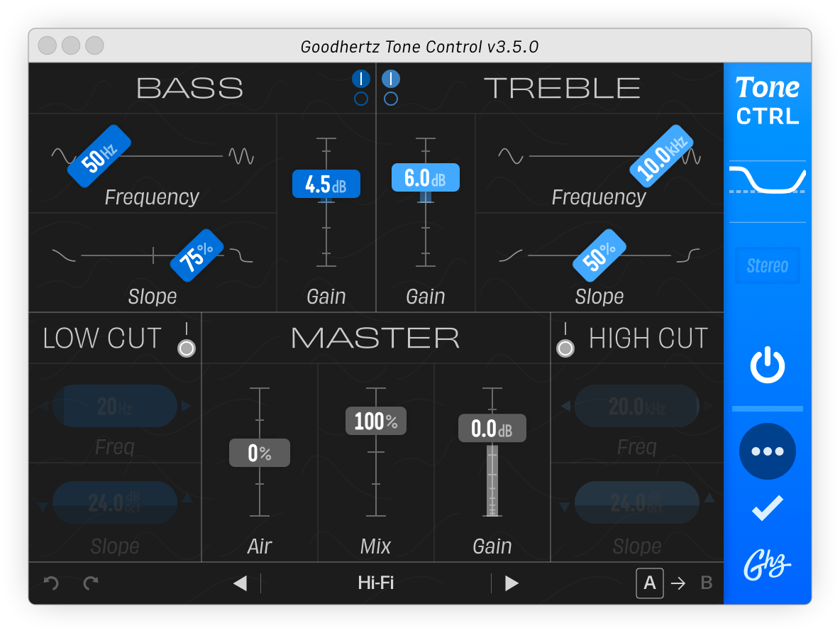Click the High Cut 20.0 kHz frequency field
Screen dimensions: 840x633
(637, 407)
